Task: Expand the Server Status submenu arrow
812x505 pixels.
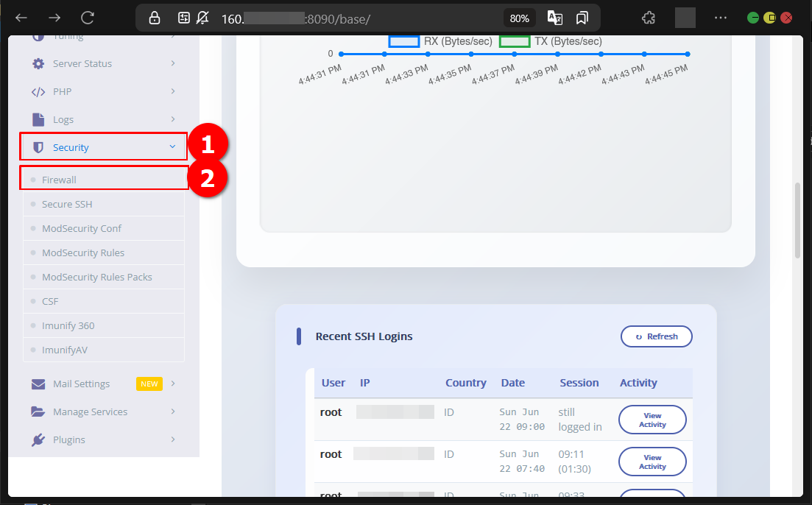Action: tap(173, 64)
